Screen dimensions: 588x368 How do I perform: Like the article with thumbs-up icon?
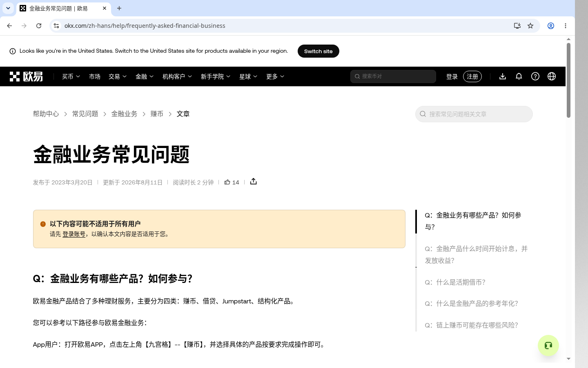[227, 182]
